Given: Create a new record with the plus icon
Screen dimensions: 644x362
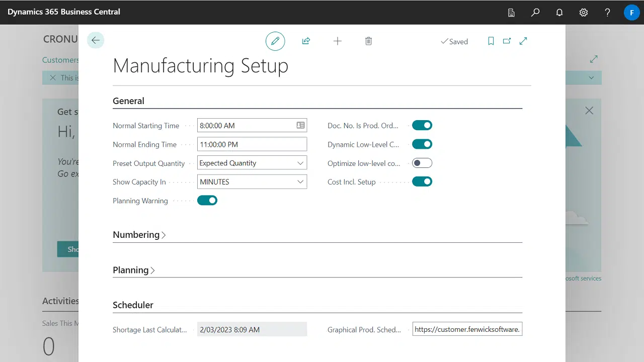Looking at the screenshot, I should tap(337, 41).
